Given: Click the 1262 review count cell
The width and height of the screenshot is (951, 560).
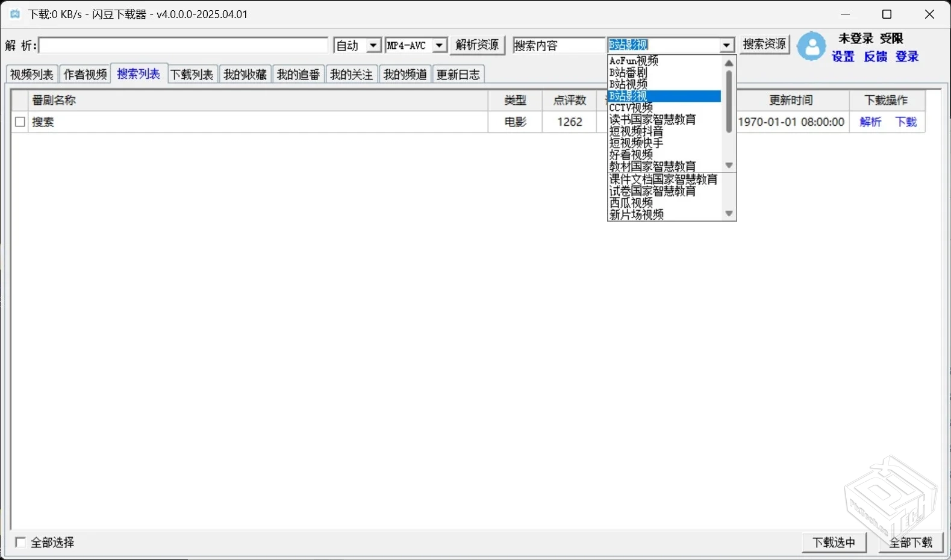Looking at the screenshot, I should coord(569,122).
